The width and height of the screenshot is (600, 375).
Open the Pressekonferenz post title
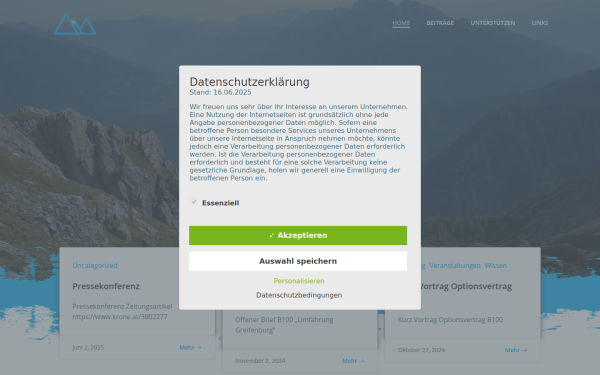[x=106, y=286]
